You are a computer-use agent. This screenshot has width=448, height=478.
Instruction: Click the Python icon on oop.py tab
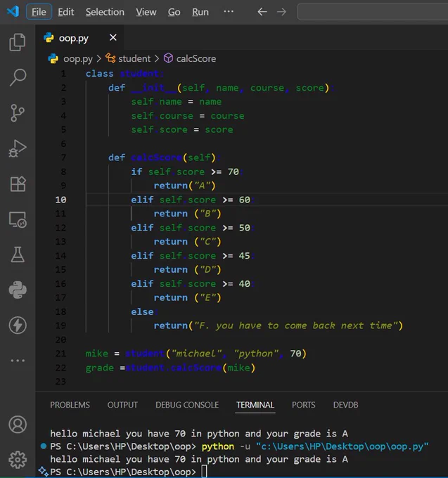pos(49,38)
